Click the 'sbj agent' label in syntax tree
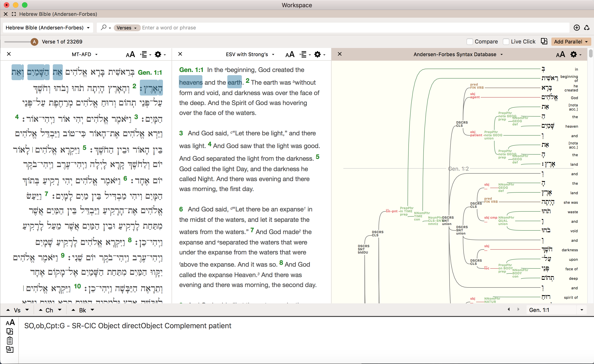594x364 pixels. 475,96
